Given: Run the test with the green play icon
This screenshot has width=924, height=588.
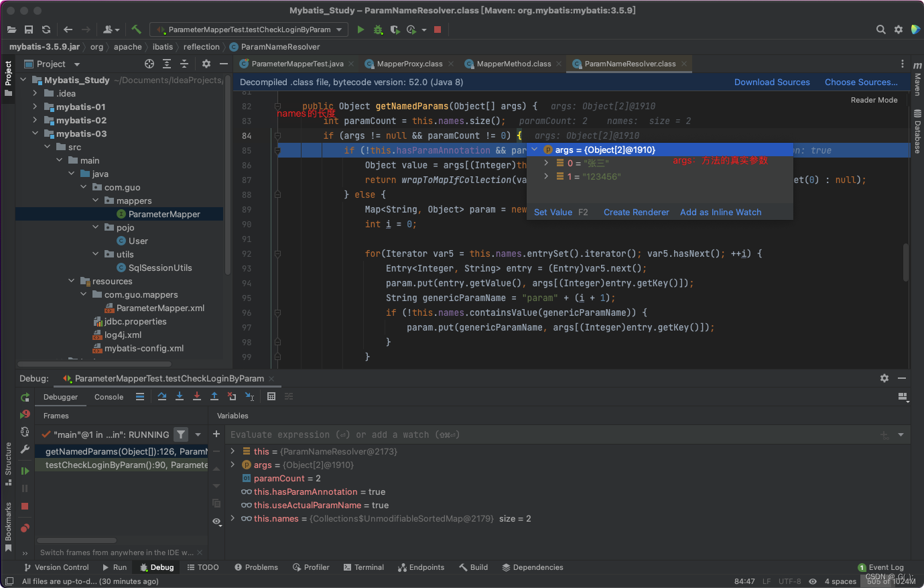Looking at the screenshot, I should [360, 30].
